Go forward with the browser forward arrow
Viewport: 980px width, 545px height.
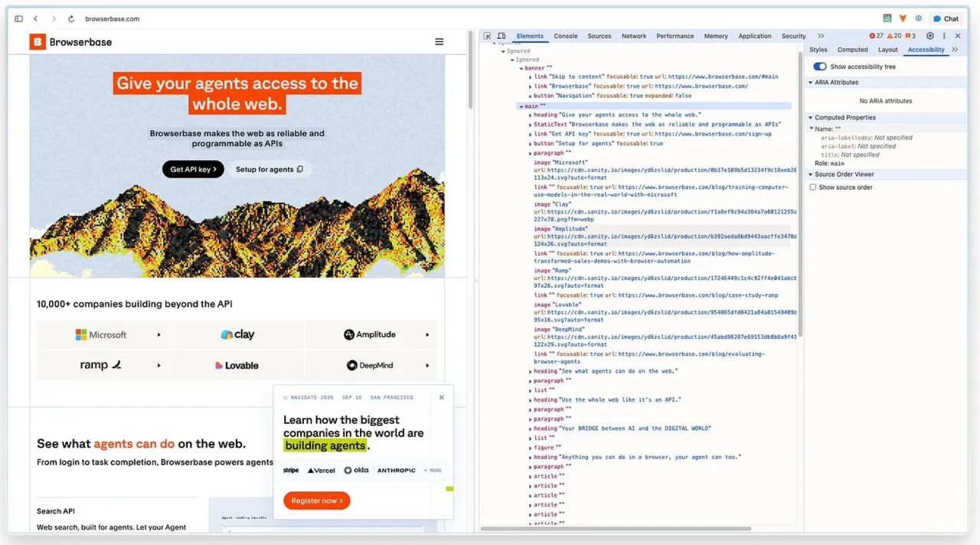click(54, 18)
